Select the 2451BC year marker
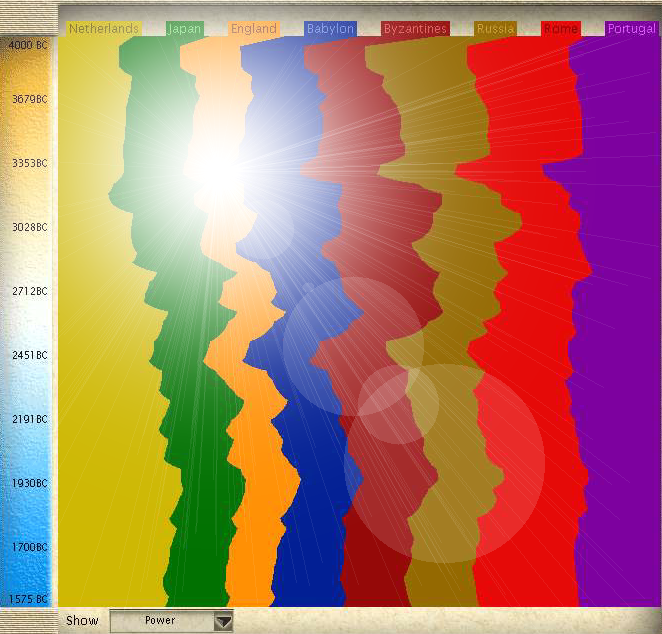662x634 pixels. (26, 355)
